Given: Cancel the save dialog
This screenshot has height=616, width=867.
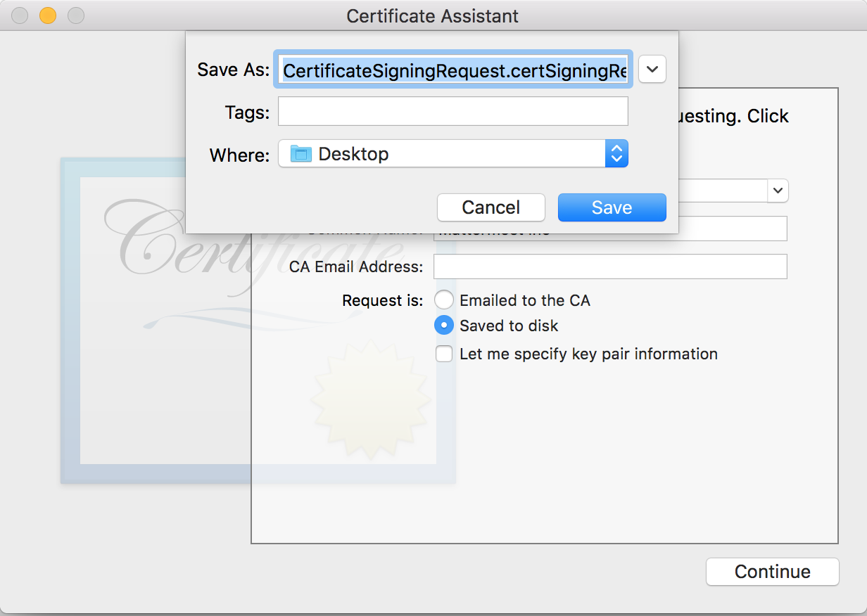Looking at the screenshot, I should click(x=491, y=207).
